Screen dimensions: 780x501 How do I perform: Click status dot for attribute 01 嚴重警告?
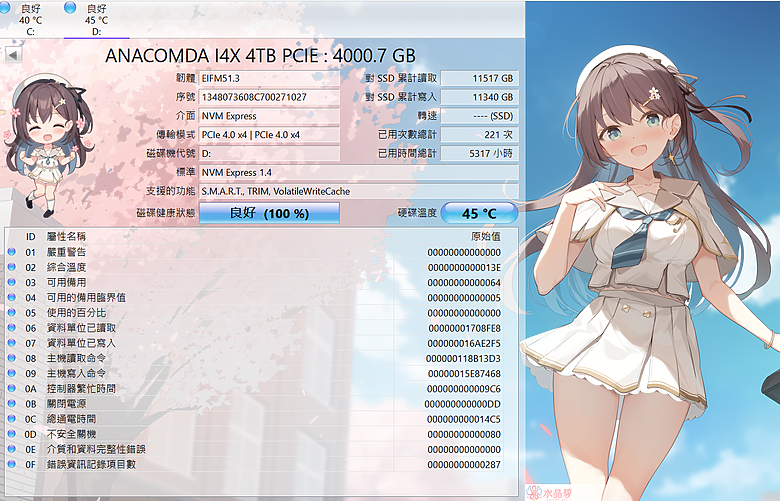(x=11, y=252)
